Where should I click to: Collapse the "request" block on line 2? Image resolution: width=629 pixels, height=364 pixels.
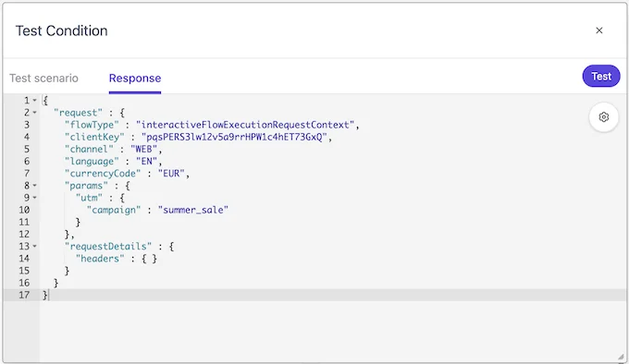click(35, 113)
